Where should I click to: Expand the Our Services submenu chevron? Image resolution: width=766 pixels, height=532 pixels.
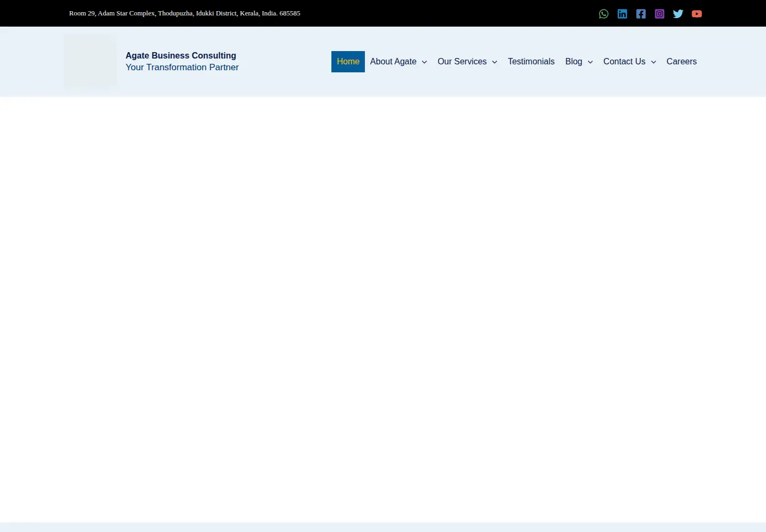[495, 62]
